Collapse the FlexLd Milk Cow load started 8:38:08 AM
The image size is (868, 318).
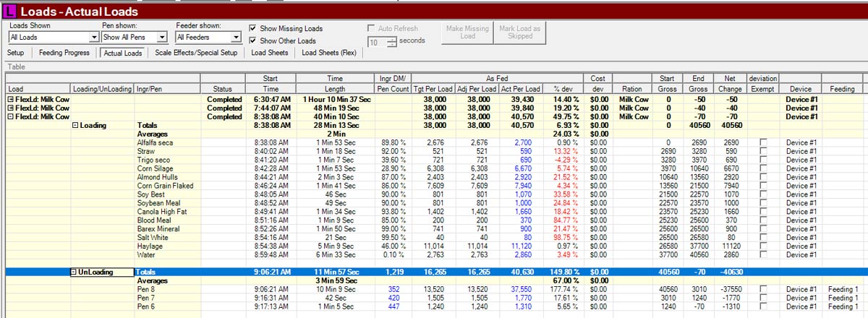(x=10, y=117)
